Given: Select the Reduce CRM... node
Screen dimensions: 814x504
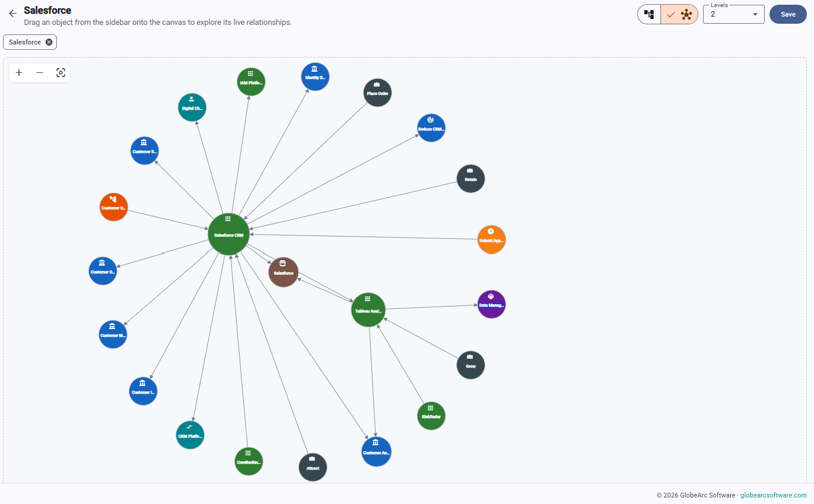Looking at the screenshot, I should click(x=431, y=127).
